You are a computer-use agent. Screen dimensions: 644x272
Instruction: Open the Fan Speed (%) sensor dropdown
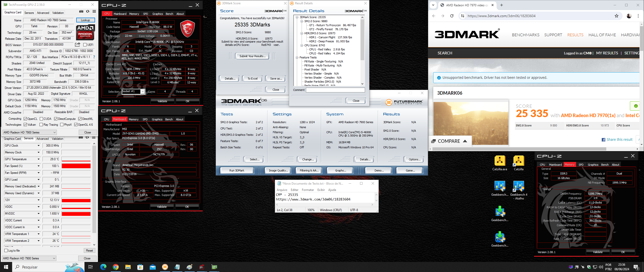38,166
